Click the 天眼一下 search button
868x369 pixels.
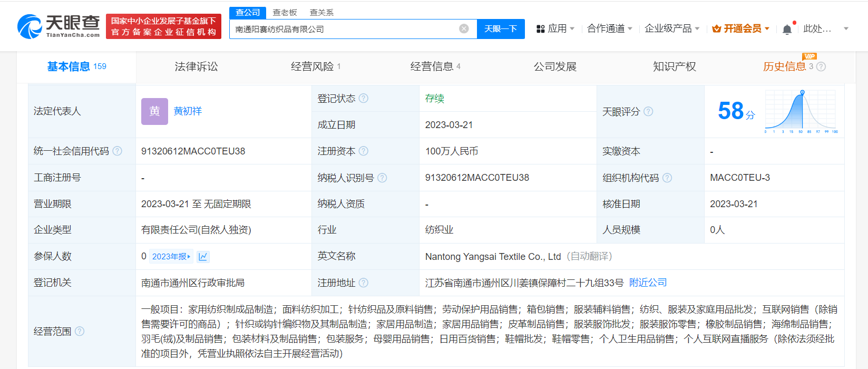click(501, 29)
